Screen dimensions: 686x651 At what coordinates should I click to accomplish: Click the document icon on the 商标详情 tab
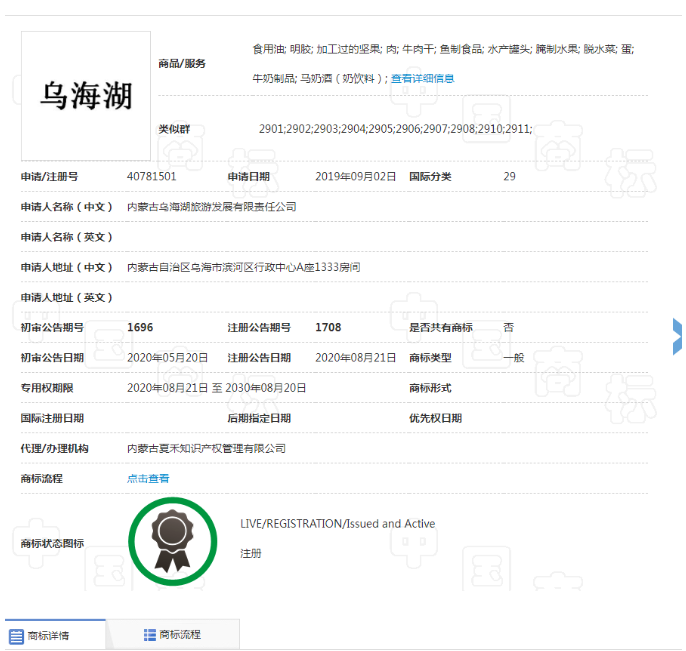(16, 636)
